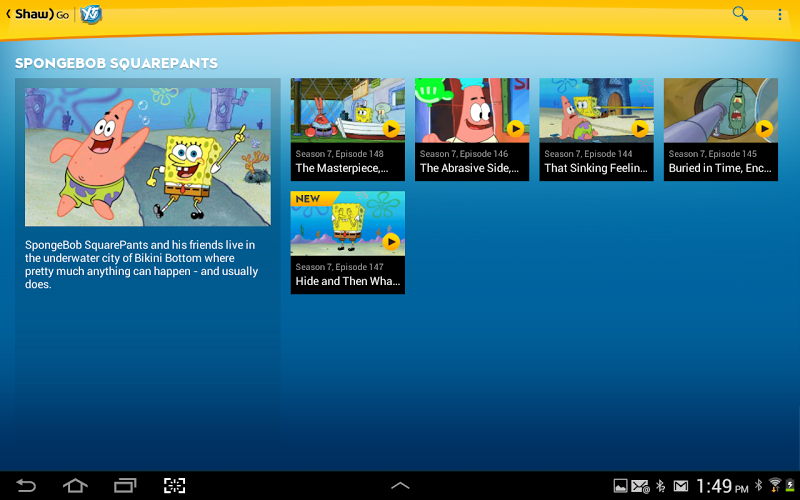Tap the YTV channel logo
The image size is (800, 500).
tap(91, 14)
